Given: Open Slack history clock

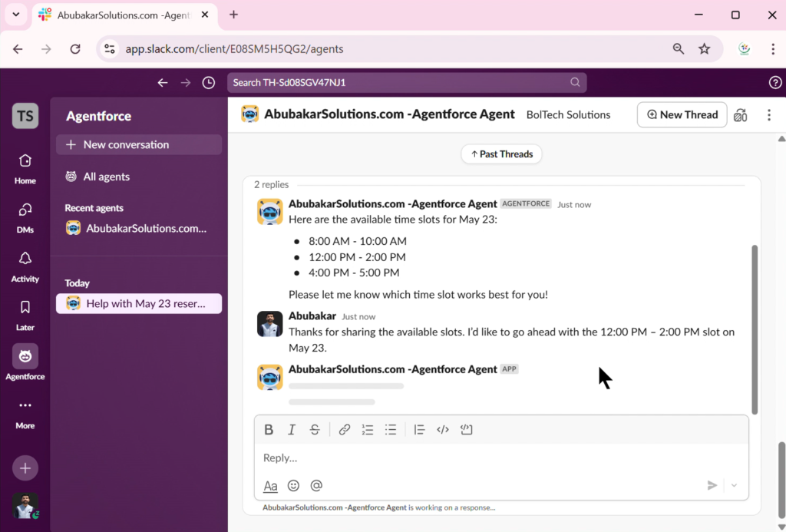Looking at the screenshot, I should pyautogui.click(x=209, y=83).
